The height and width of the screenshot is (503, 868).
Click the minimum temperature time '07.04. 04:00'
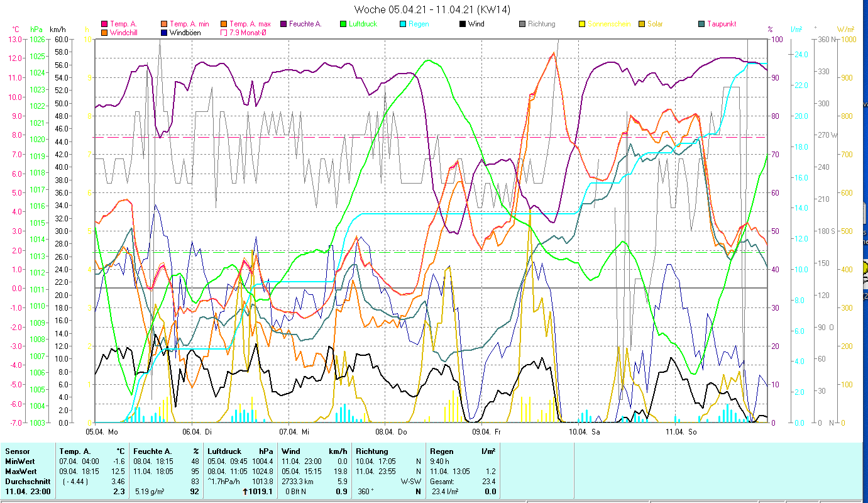tap(80, 462)
